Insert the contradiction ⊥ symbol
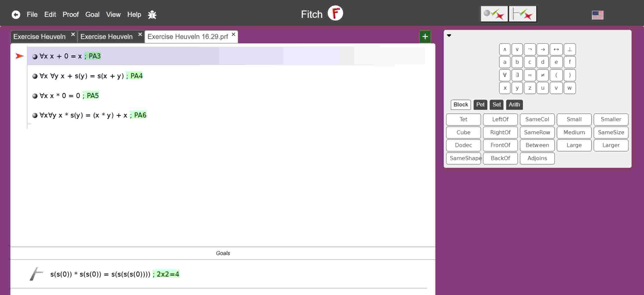644x295 pixels. pos(569,49)
